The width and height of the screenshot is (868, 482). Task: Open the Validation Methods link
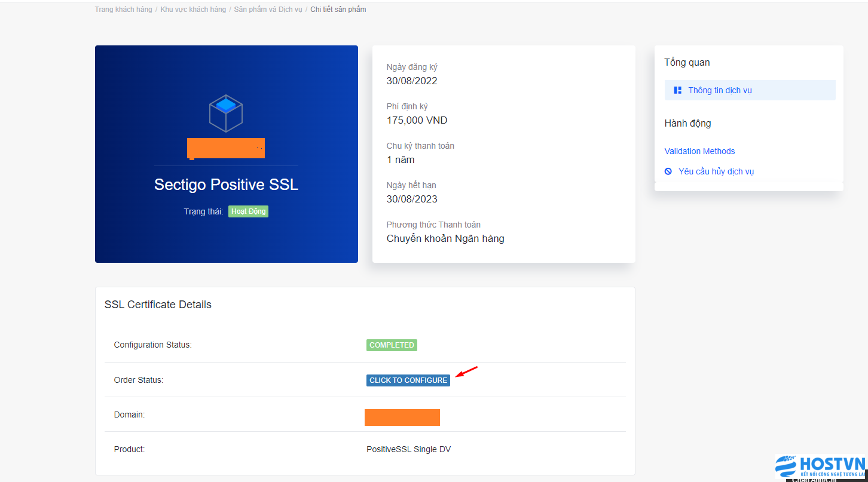click(x=699, y=151)
